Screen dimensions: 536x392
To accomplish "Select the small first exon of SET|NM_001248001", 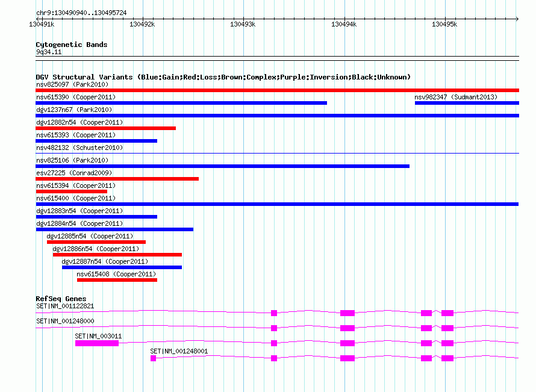I will [x=153, y=358].
